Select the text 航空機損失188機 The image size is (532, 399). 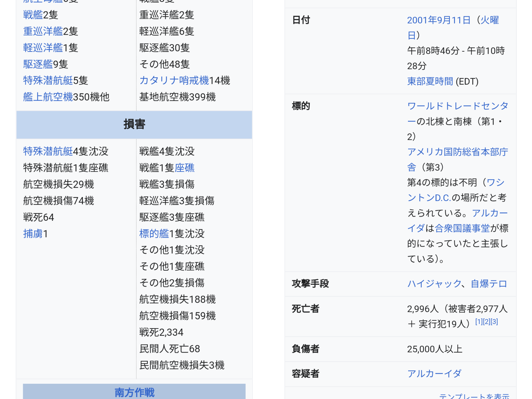178,299
